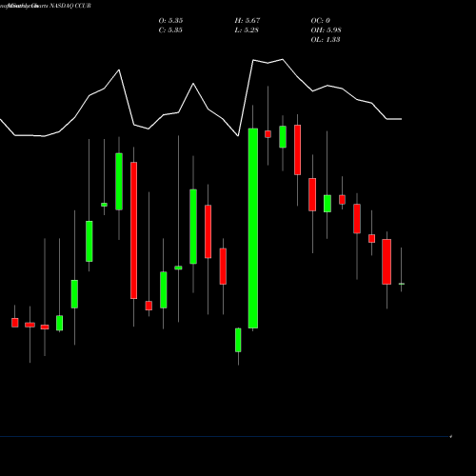The width and height of the screenshot is (476, 476).
Task: Click the tallest red candlestick body
Action: coord(134,230)
